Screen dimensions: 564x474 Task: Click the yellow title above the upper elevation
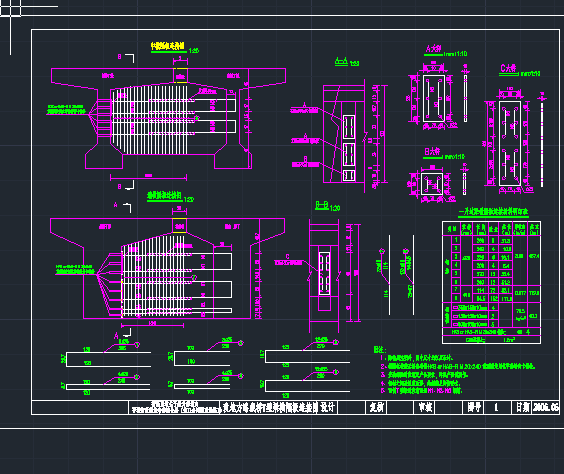pos(168,46)
